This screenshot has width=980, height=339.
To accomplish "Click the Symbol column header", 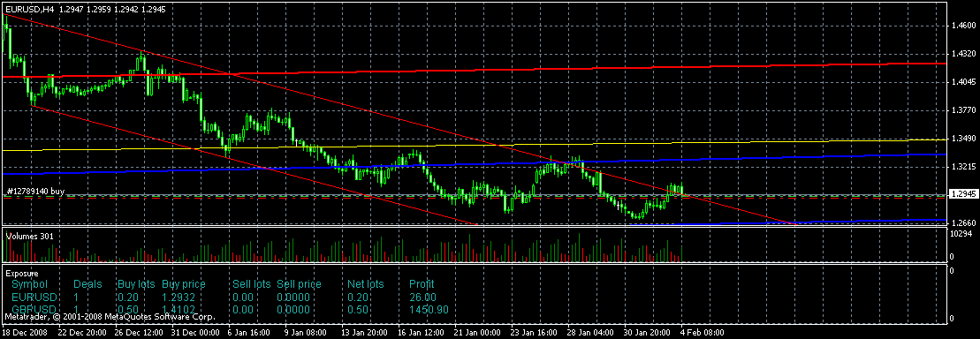I will click(x=29, y=284).
